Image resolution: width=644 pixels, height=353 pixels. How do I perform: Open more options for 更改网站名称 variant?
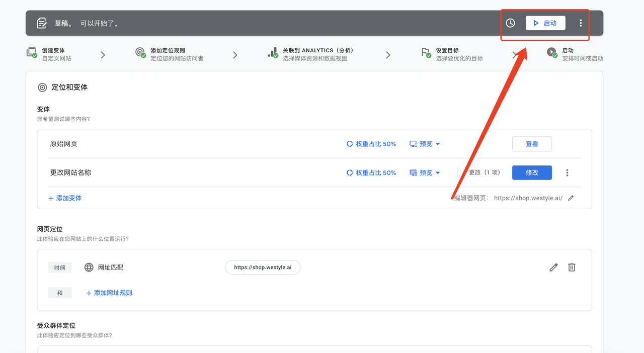click(x=567, y=172)
